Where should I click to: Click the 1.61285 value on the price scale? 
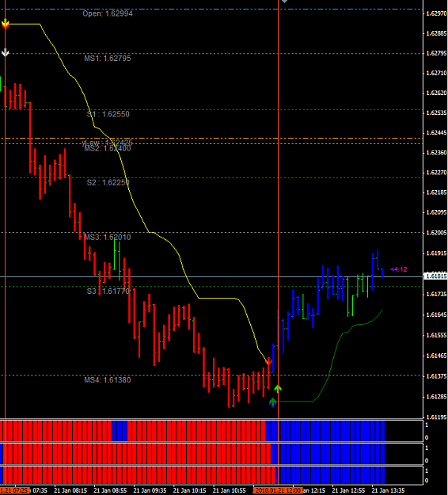coord(436,397)
